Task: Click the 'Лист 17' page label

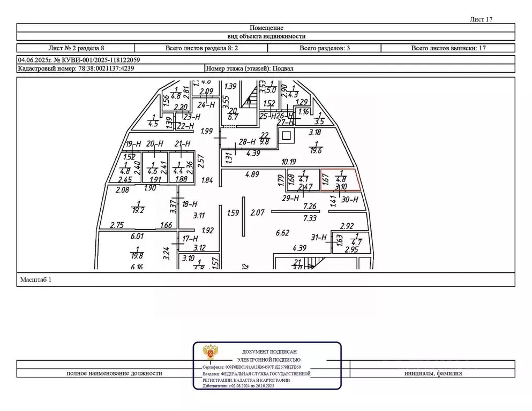Action: pos(481,19)
